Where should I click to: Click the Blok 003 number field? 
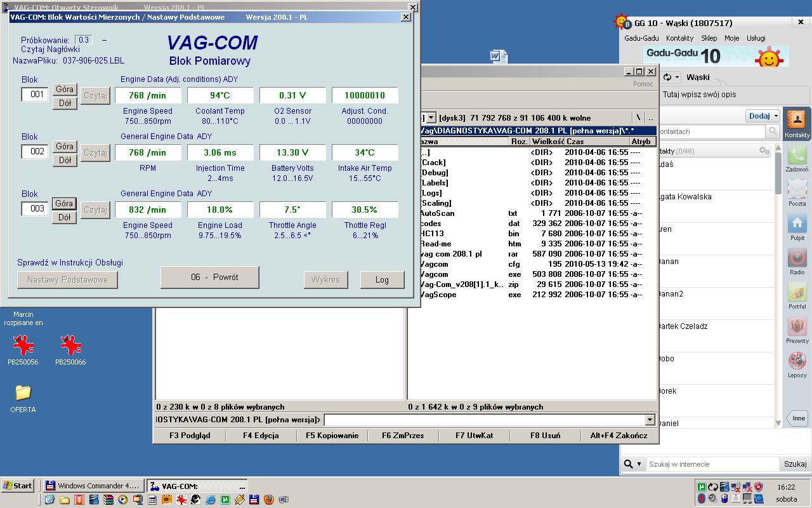36,209
